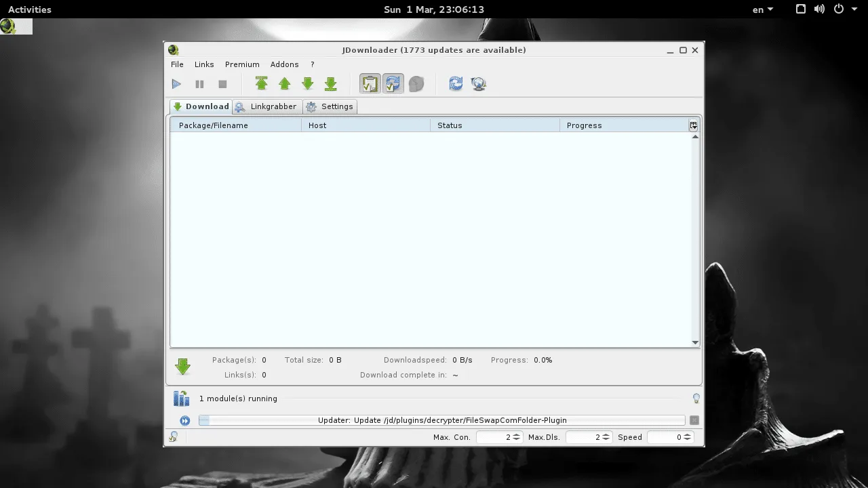868x488 pixels.
Task: Decrease Max. Con. with the down spinner
Action: 517,440
